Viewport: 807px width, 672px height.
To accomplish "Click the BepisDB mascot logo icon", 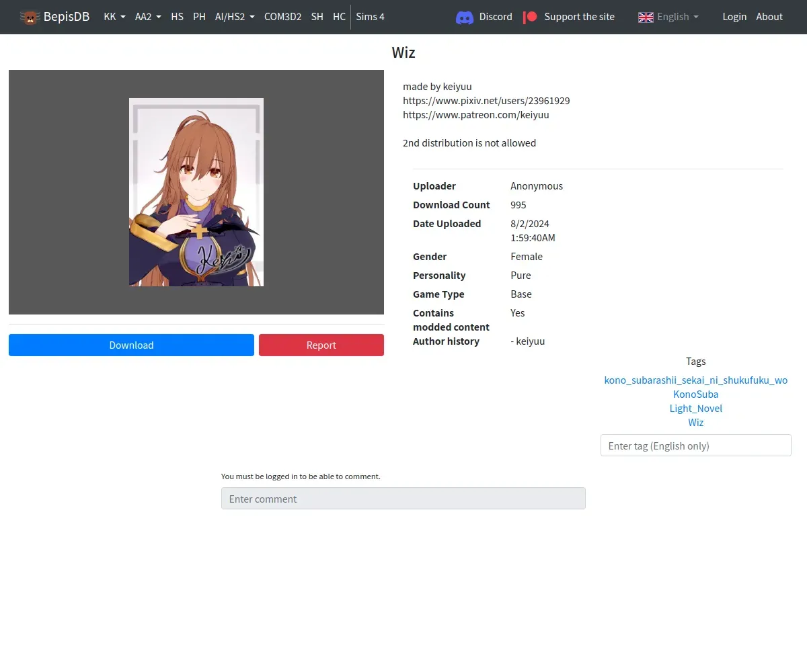I will (29, 17).
